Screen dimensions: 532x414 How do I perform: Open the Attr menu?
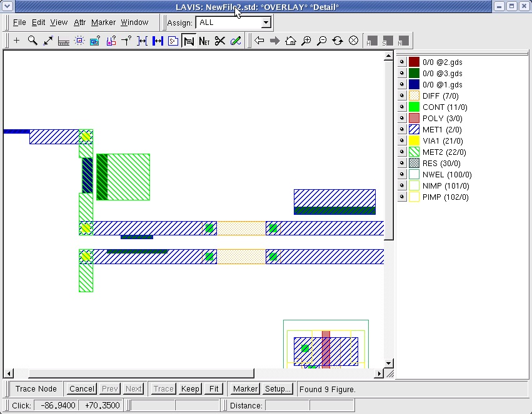tap(80, 22)
